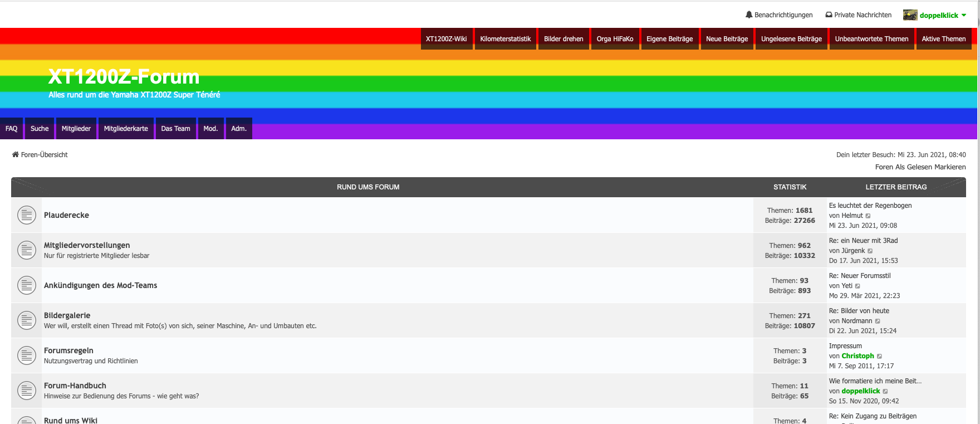980x424 pixels.
Task: View latest post icon next to Helmut
Action: (x=868, y=216)
